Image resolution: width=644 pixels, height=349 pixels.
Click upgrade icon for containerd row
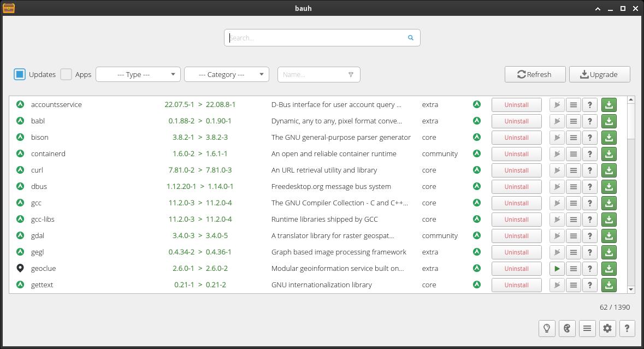608,154
